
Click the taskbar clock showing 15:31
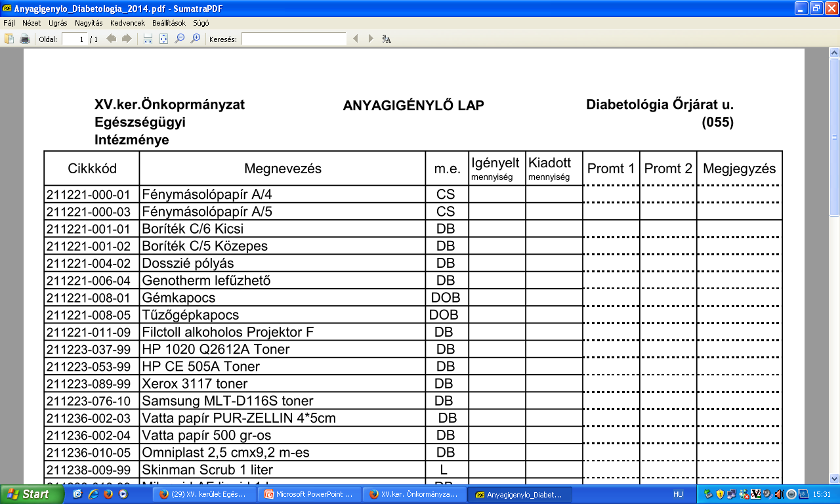(x=822, y=494)
